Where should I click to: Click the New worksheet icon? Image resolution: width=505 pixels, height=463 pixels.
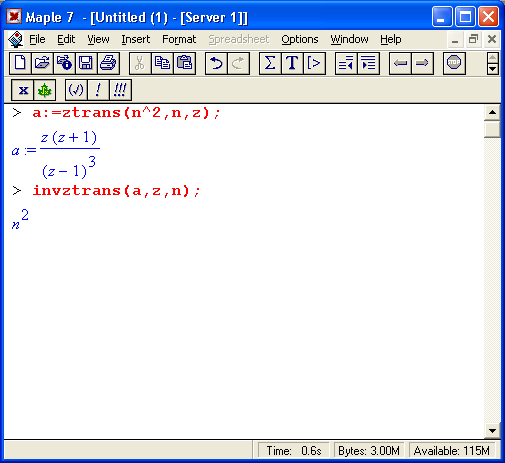[x=20, y=63]
